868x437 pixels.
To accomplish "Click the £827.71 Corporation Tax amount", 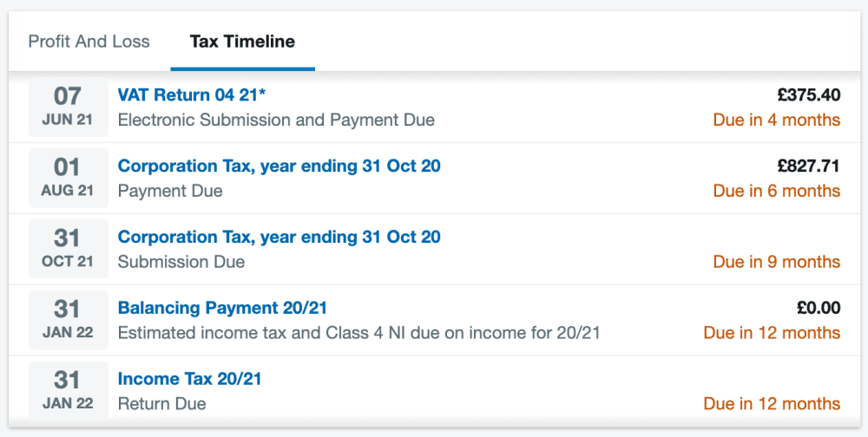I will pos(809,166).
